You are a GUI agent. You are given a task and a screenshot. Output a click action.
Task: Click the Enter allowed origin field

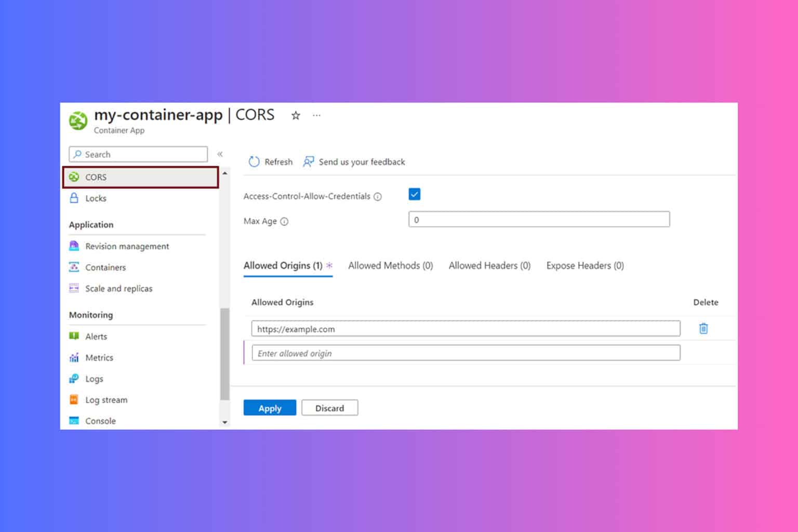(466, 353)
